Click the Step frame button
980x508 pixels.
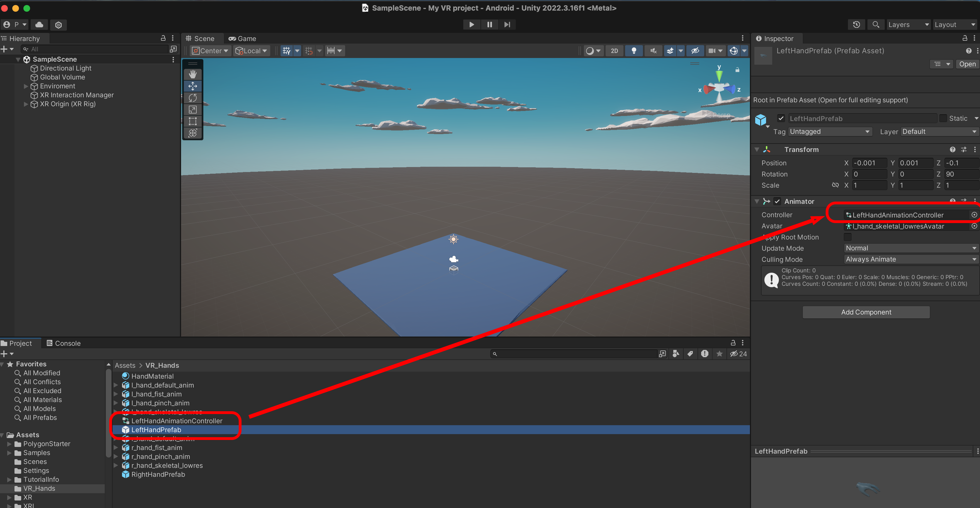point(507,24)
